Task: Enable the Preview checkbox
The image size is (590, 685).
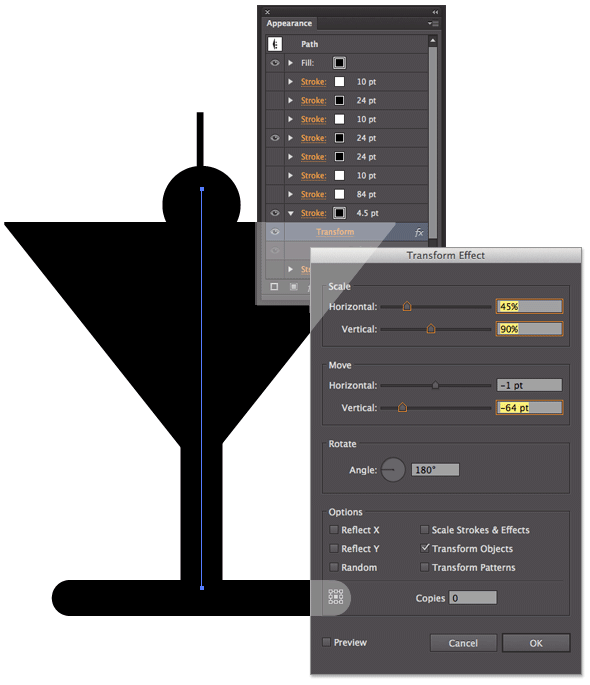Action: 327,642
